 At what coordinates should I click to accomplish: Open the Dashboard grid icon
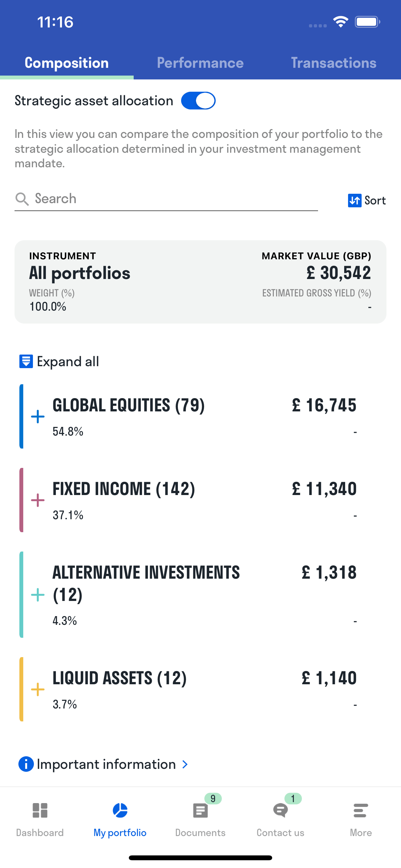coord(40,810)
